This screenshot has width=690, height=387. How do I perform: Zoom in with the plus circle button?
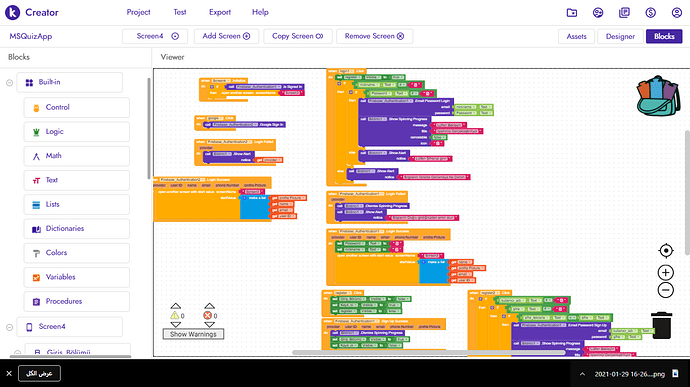(x=666, y=273)
